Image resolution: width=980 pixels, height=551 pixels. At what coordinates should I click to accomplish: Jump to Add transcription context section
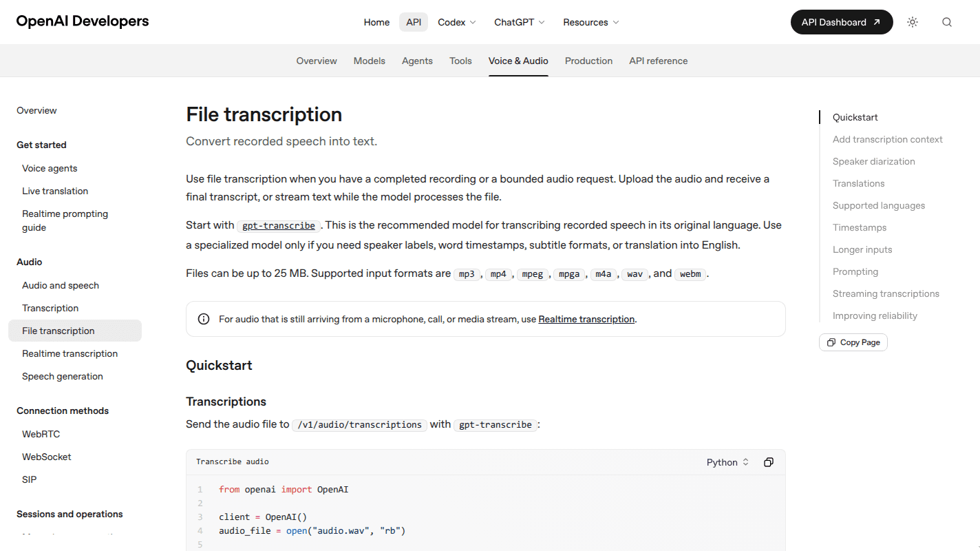coord(888,139)
